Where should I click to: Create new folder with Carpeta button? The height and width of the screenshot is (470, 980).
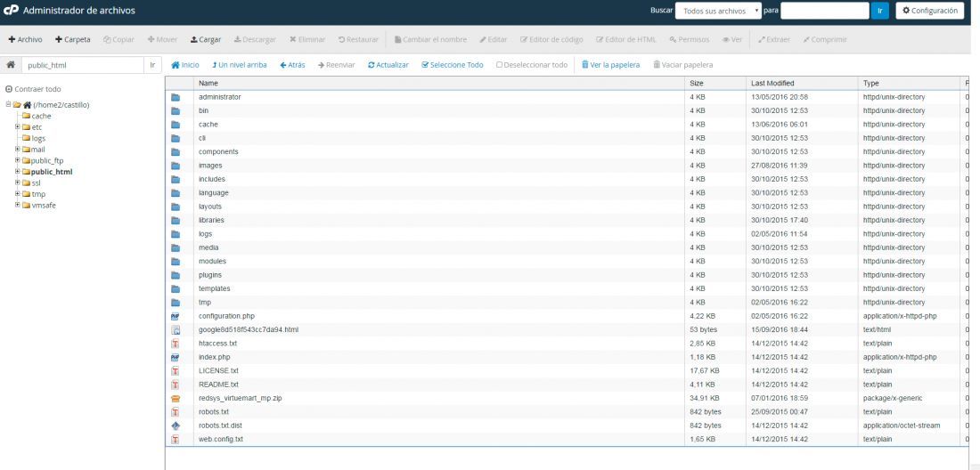73,39
